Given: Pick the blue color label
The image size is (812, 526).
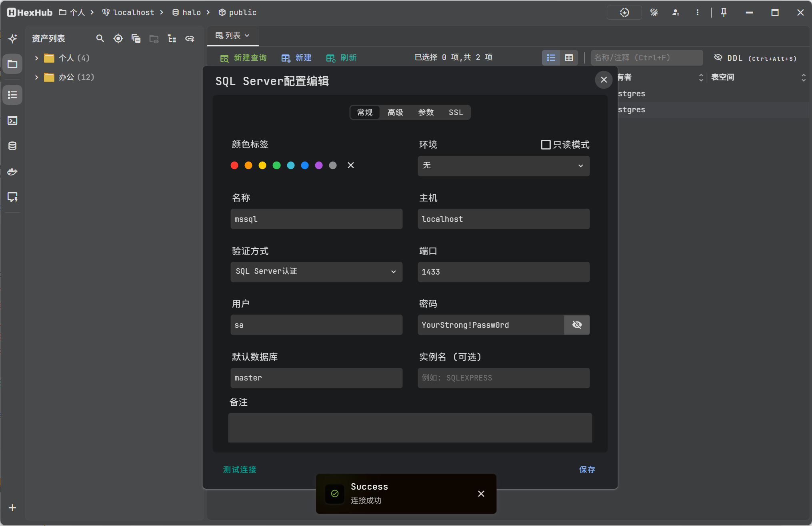Looking at the screenshot, I should click(305, 165).
